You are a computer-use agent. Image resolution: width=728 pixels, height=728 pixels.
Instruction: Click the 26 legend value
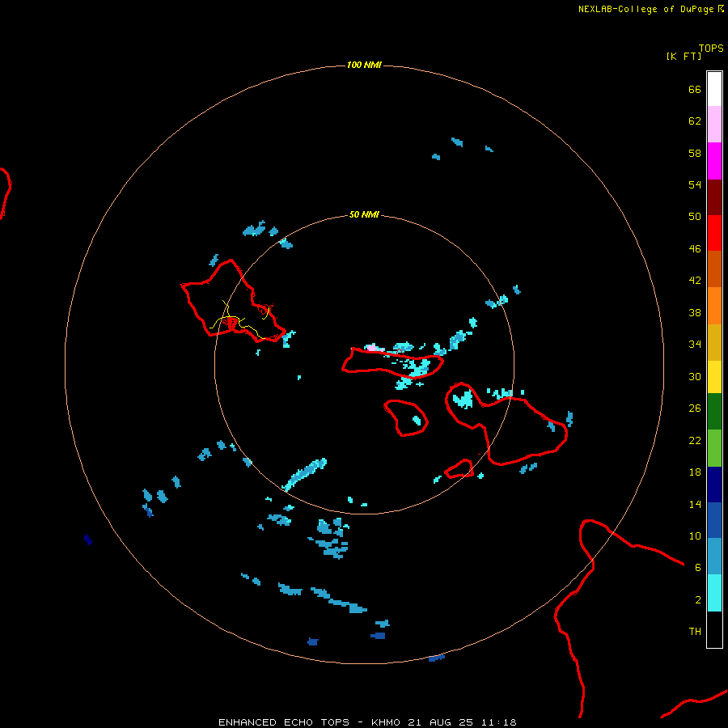pos(695,408)
